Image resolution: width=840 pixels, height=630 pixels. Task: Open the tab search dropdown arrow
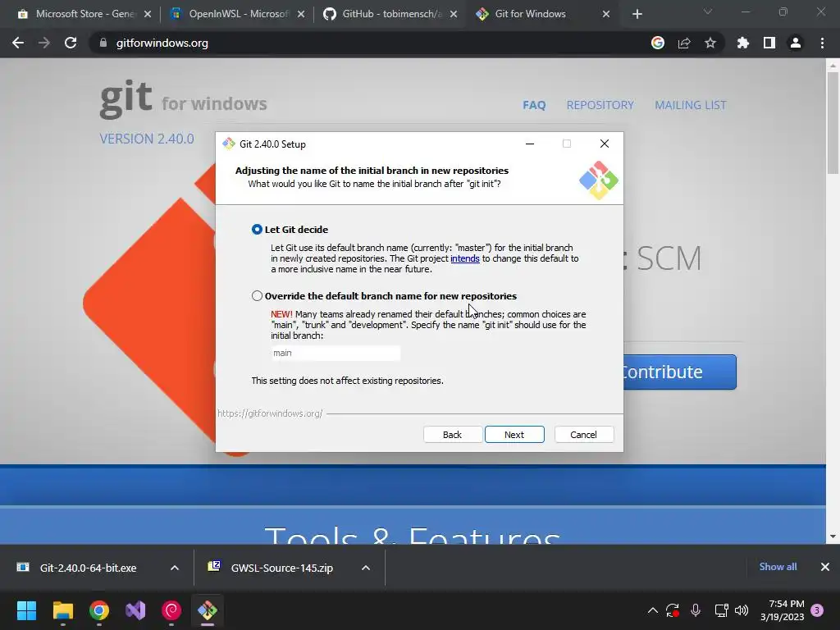(x=708, y=11)
